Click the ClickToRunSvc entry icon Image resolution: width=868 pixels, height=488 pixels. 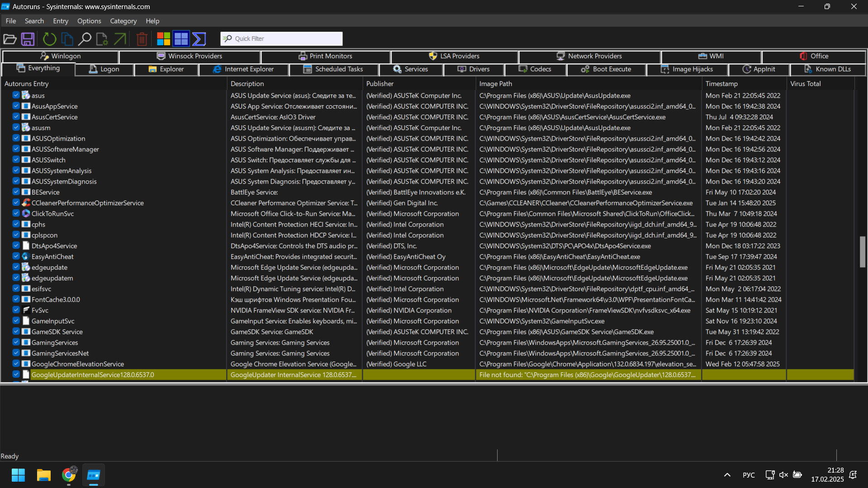(x=26, y=213)
